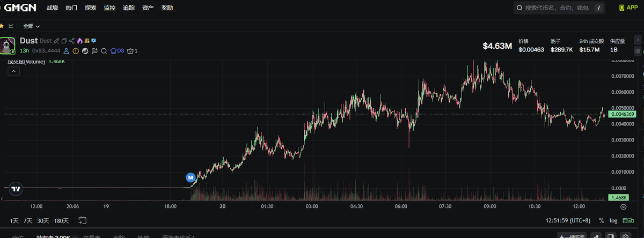Click the round chart analytics icon

[85, 51]
